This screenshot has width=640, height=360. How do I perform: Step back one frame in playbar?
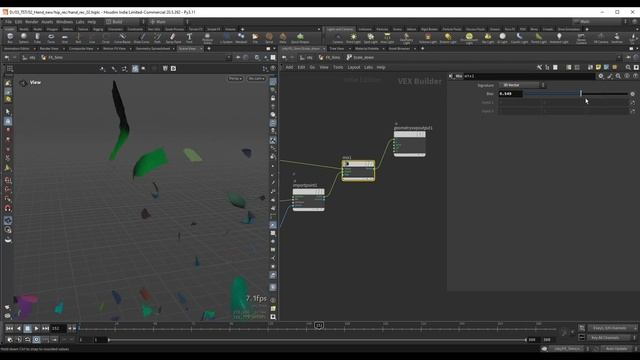click(18, 328)
